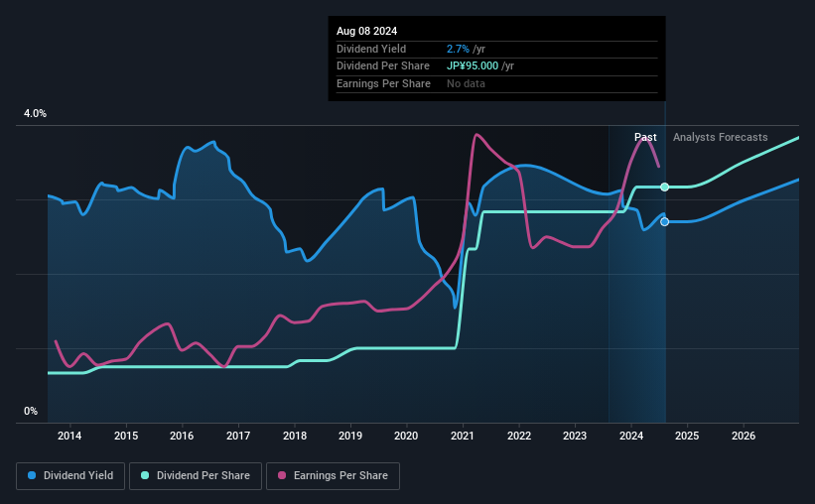Click the blue Dividend Yield legend dot
This screenshot has width=815, height=504.
pyautogui.click(x=32, y=475)
